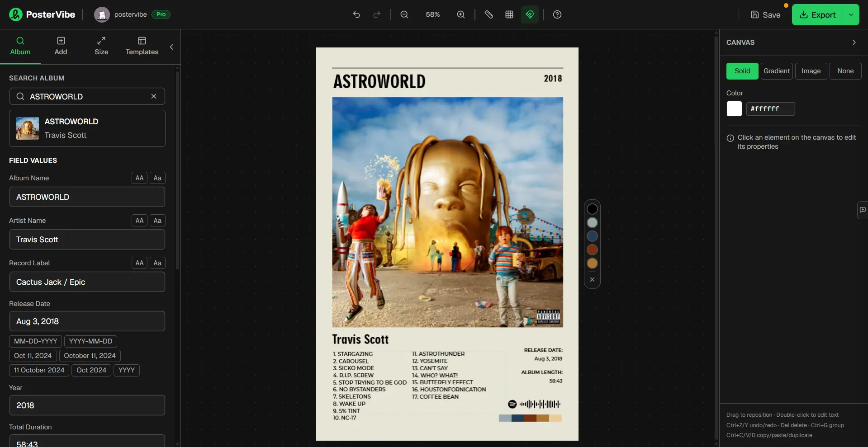Pick the black palette swatch
The width and height of the screenshot is (868, 447).
click(592, 209)
